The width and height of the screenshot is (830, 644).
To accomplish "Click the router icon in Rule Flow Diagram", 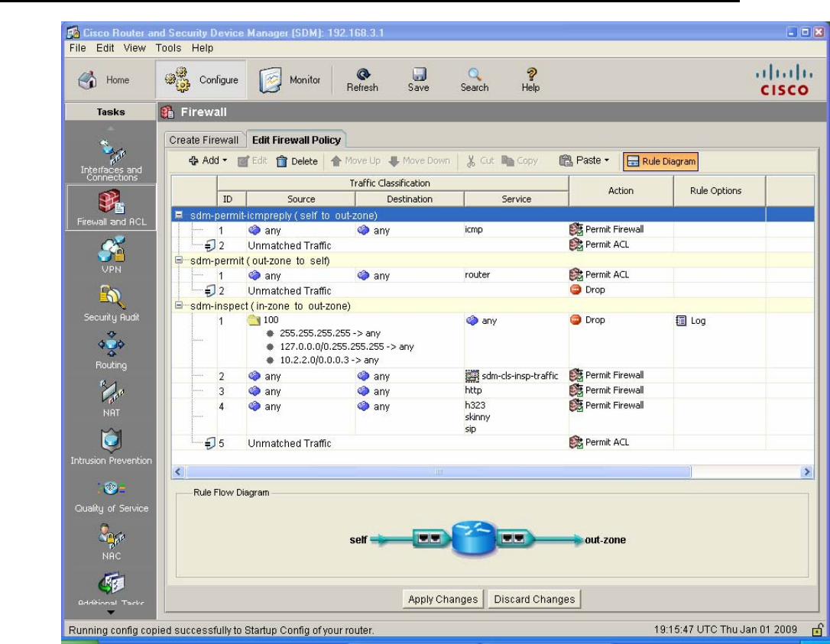I will tap(473, 539).
